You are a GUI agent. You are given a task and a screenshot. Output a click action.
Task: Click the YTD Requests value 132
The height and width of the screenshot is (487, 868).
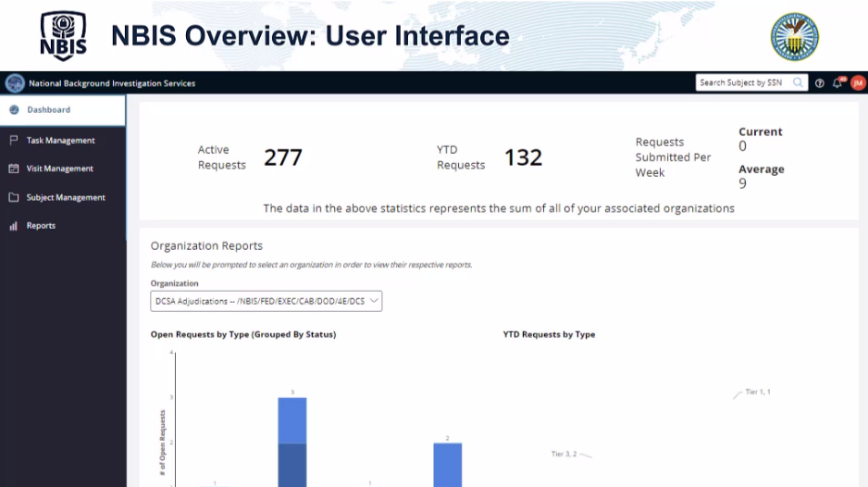[x=523, y=158]
